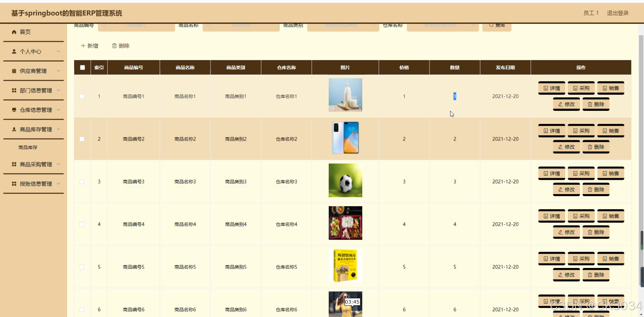This screenshot has height=317, width=644.
Task: Click 销售 button on 商品名称2 row
Action: coord(611,130)
